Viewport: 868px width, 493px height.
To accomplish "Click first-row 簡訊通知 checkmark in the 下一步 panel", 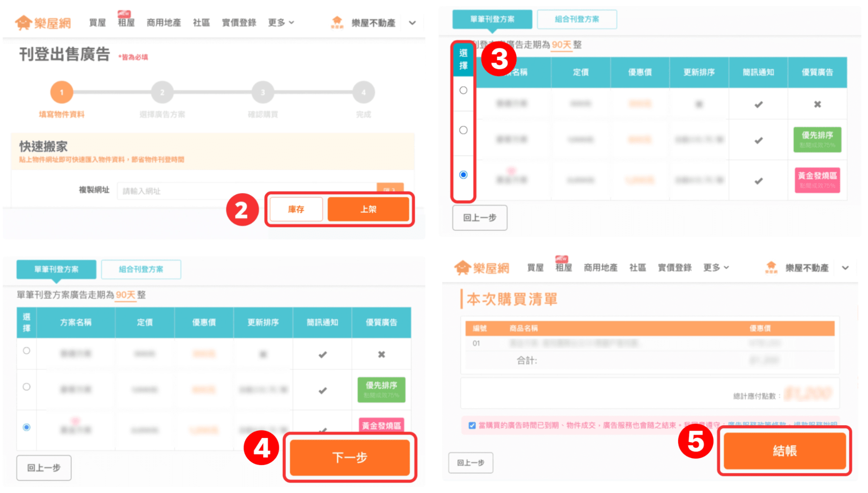I will 322,354.
